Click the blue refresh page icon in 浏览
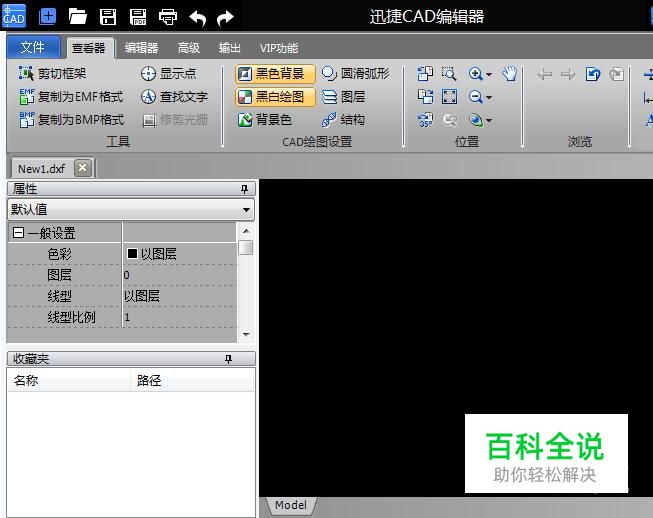The image size is (653, 518). pyautogui.click(x=593, y=74)
